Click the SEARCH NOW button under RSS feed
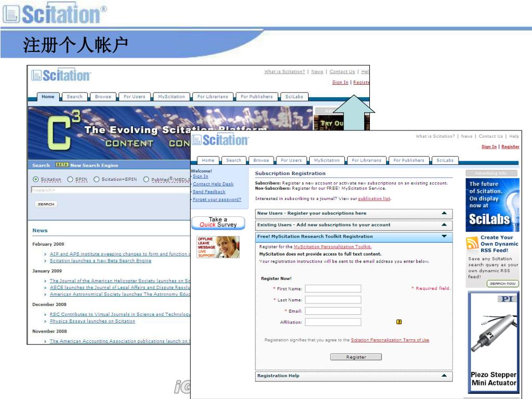 [x=502, y=283]
